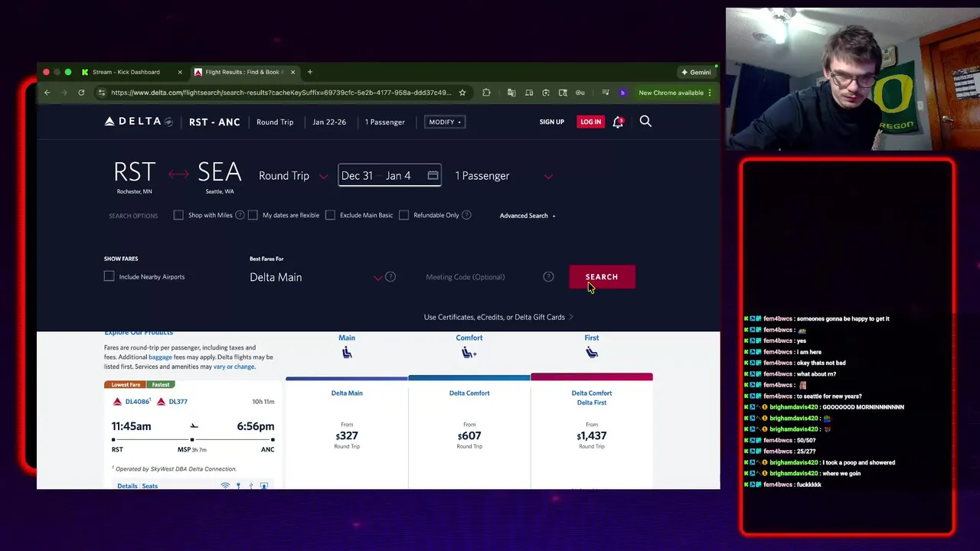This screenshot has height=551, width=980.
Task: Click the Delta logo
Action: [139, 122]
